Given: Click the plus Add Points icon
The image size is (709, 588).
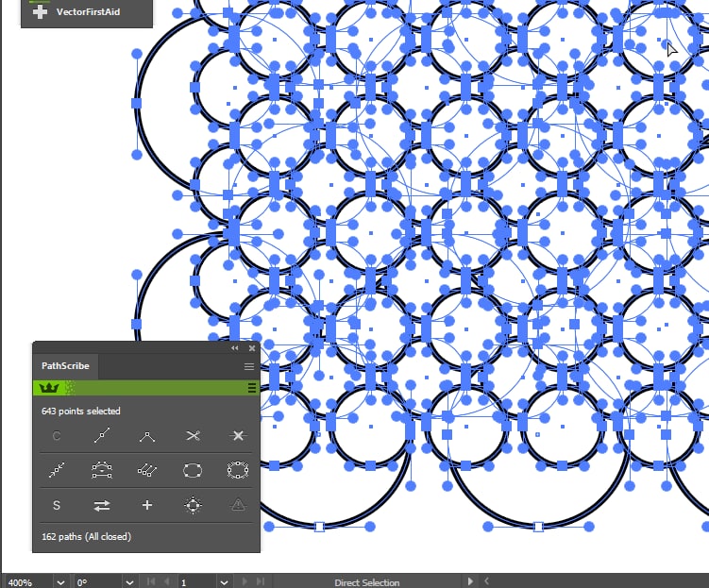Looking at the screenshot, I should [147, 505].
